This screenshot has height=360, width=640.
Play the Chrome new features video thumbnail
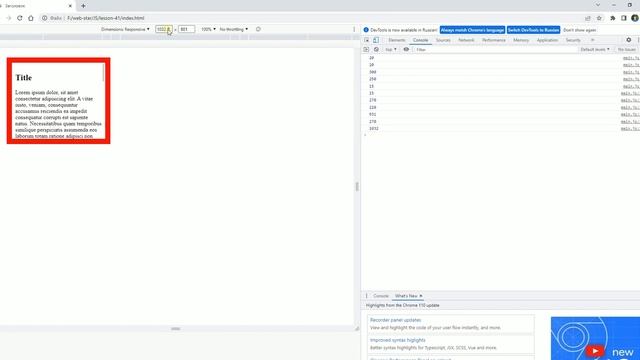pyautogui.click(x=595, y=351)
